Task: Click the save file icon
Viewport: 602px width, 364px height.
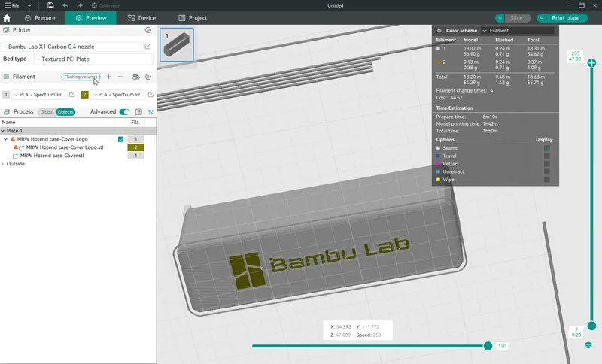Action: click(50, 5)
